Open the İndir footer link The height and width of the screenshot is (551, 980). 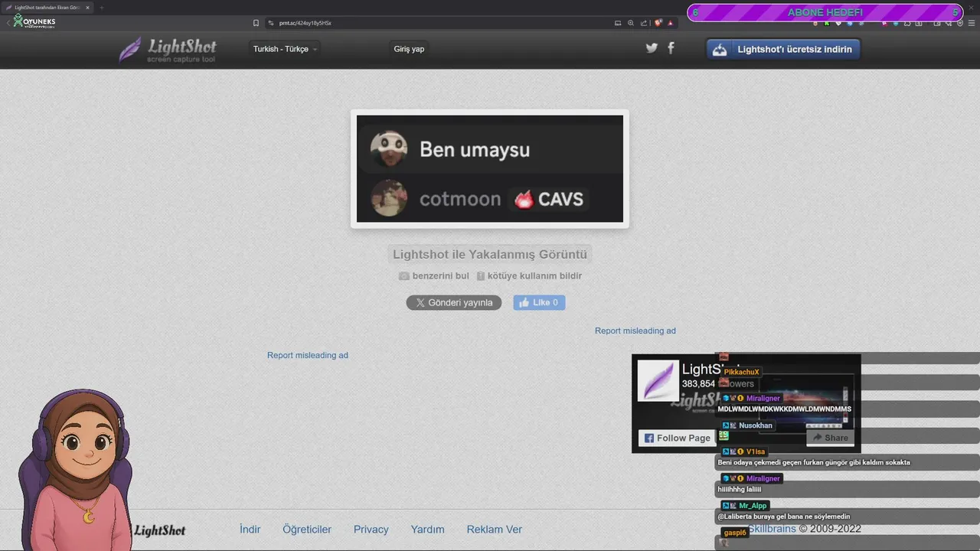click(250, 529)
